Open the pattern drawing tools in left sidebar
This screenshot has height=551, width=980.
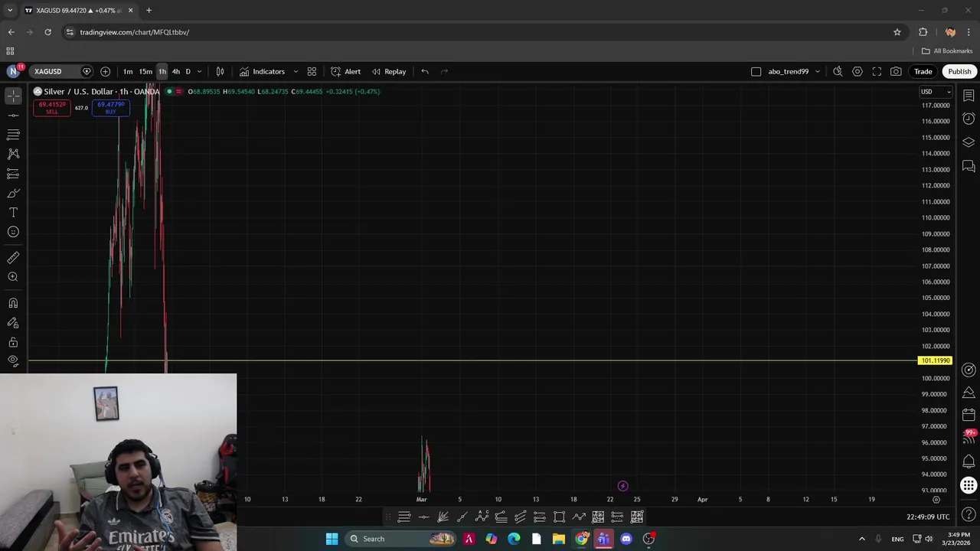pyautogui.click(x=13, y=154)
